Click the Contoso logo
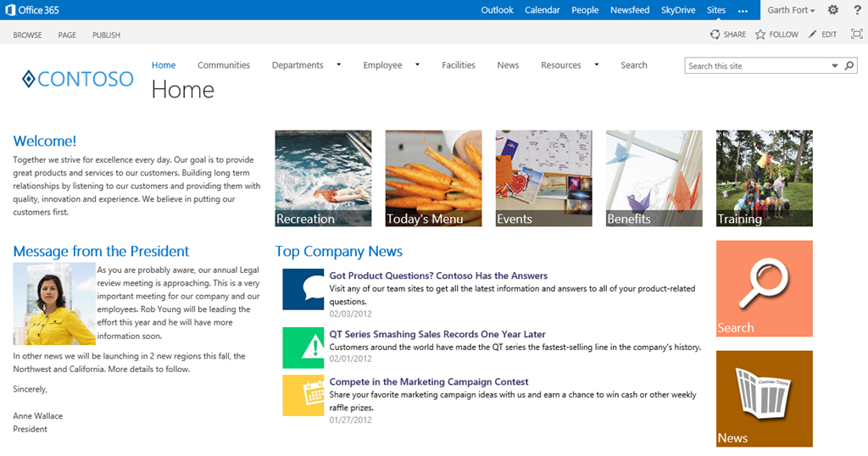The image size is (868, 456). [77, 79]
